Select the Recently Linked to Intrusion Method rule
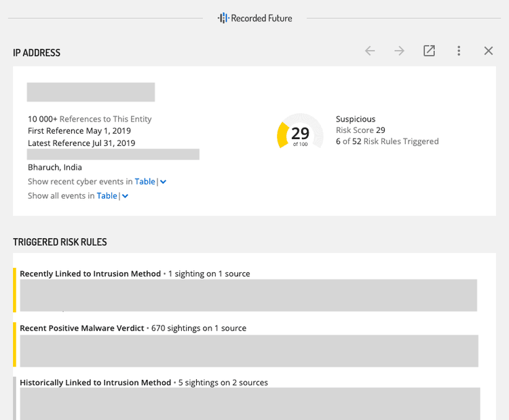 tap(90, 274)
